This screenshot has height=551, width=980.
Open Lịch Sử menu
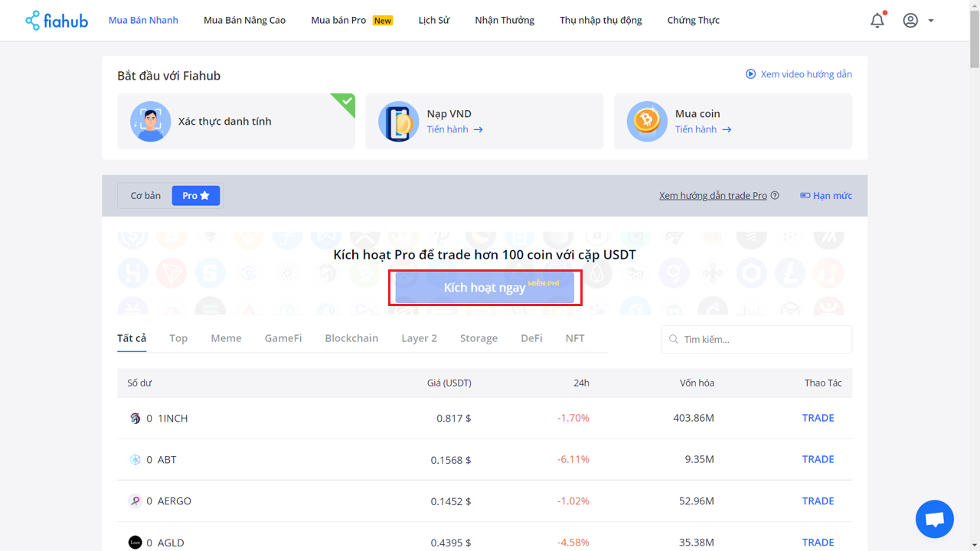point(434,20)
